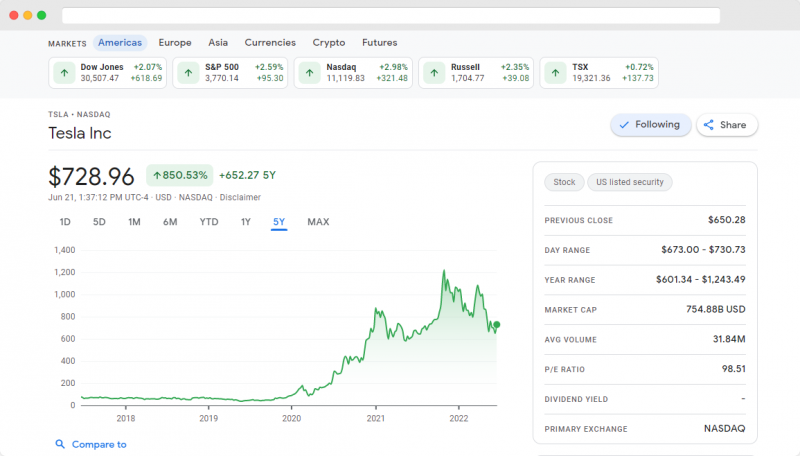800x456 pixels.
Task: Open the Crypto markets tab
Action: click(329, 43)
